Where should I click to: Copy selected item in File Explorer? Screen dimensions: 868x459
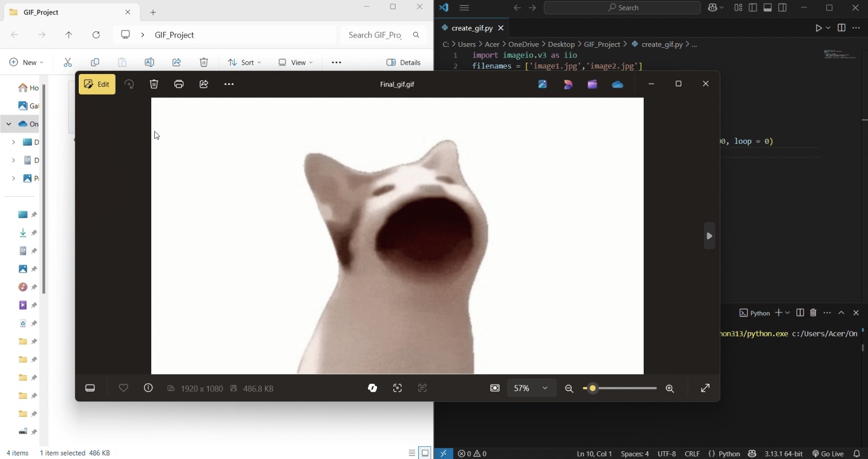pos(95,62)
